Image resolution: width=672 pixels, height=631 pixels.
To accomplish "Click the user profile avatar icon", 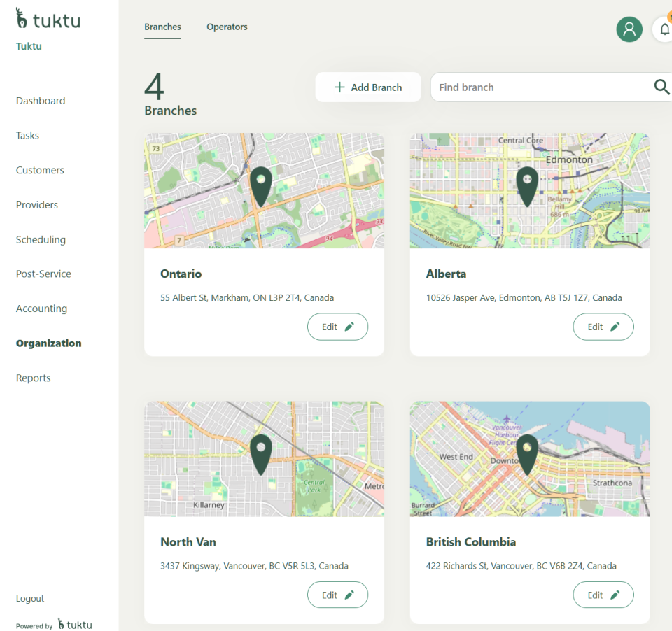I will [x=629, y=29].
